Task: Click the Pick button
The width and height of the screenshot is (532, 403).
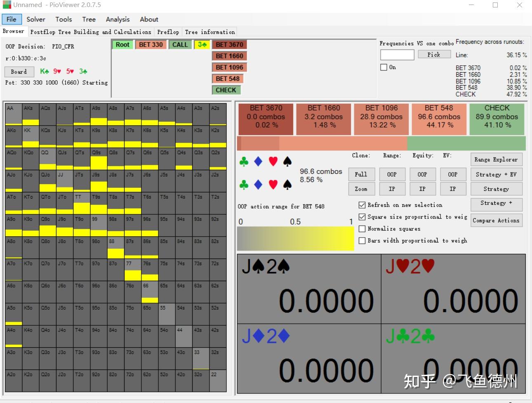Action: pyautogui.click(x=434, y=55)
